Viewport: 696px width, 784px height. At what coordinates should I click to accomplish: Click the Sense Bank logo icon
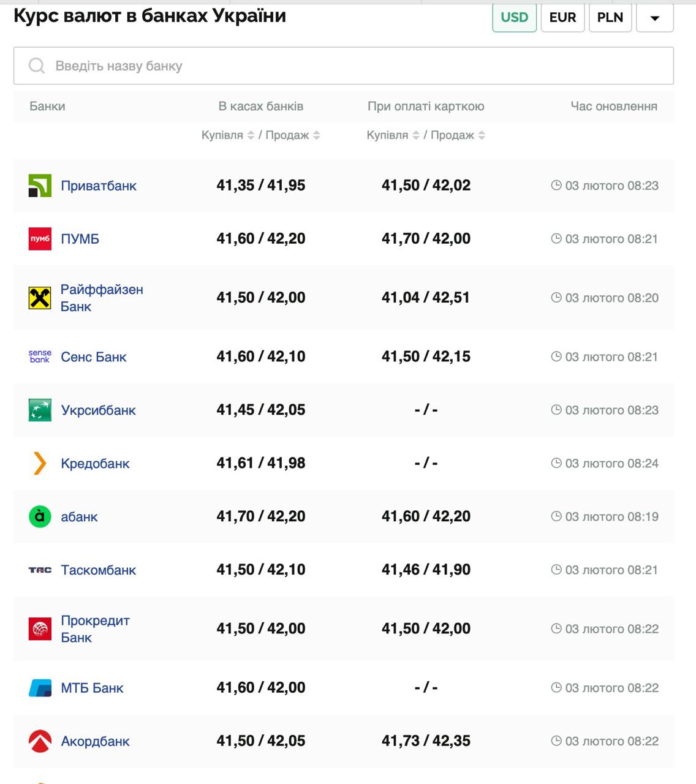click(40, 356)
